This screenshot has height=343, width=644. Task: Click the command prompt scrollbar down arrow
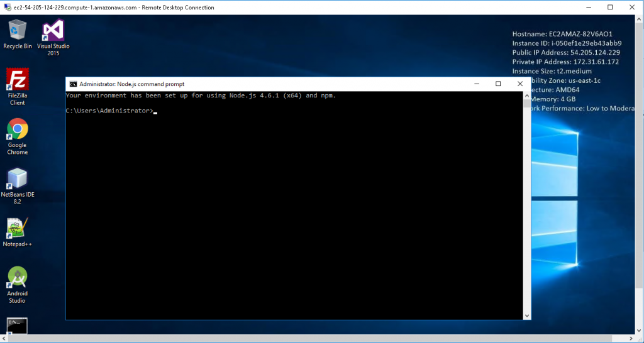[527, 315]
